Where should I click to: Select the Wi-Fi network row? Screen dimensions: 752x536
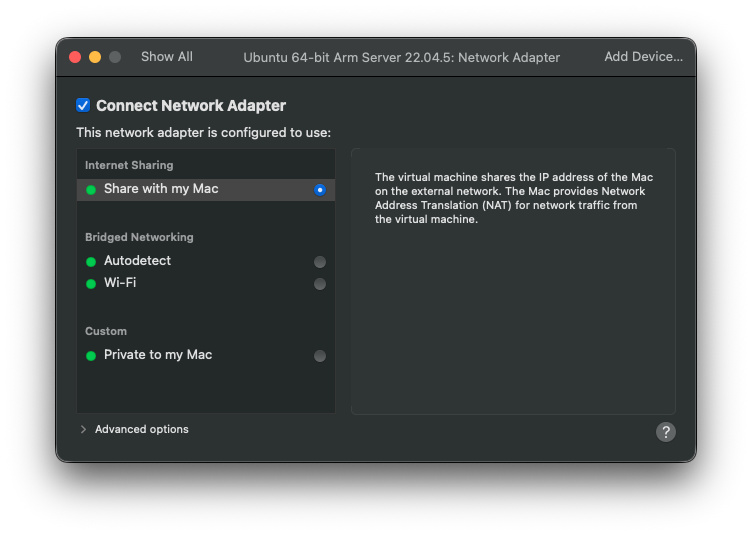tap(206, 283)
